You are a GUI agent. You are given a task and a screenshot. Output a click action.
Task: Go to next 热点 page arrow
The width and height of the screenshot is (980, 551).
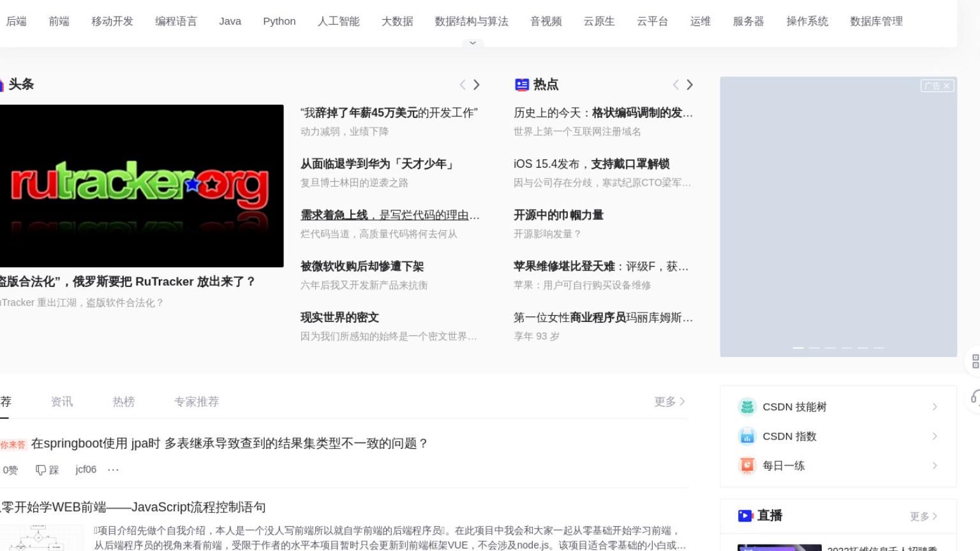[x=690, y=84]
